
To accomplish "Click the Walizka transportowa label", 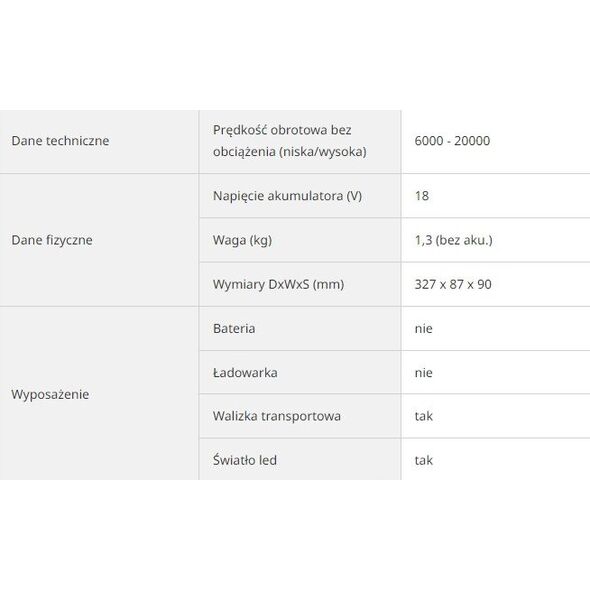I will click(x=277, y=416).
